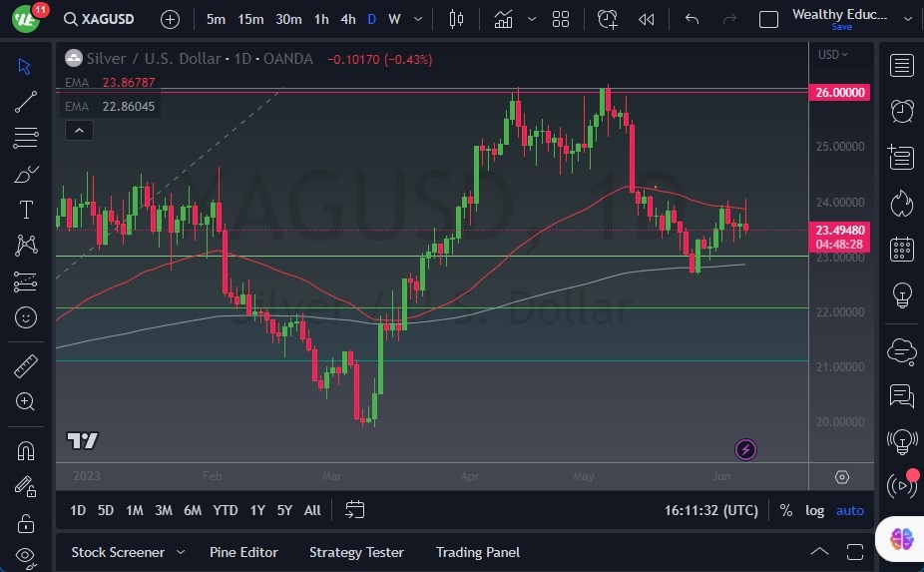Open the economic calendar panel
The width and height of the screenshot is (924, 572).
(x=902, y=250)
